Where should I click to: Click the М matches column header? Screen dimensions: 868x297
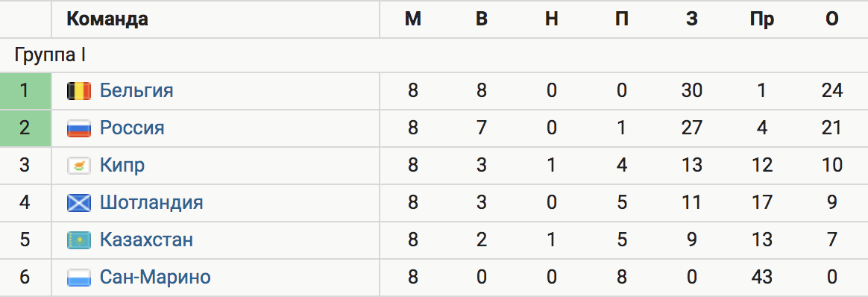coord(413,19)
